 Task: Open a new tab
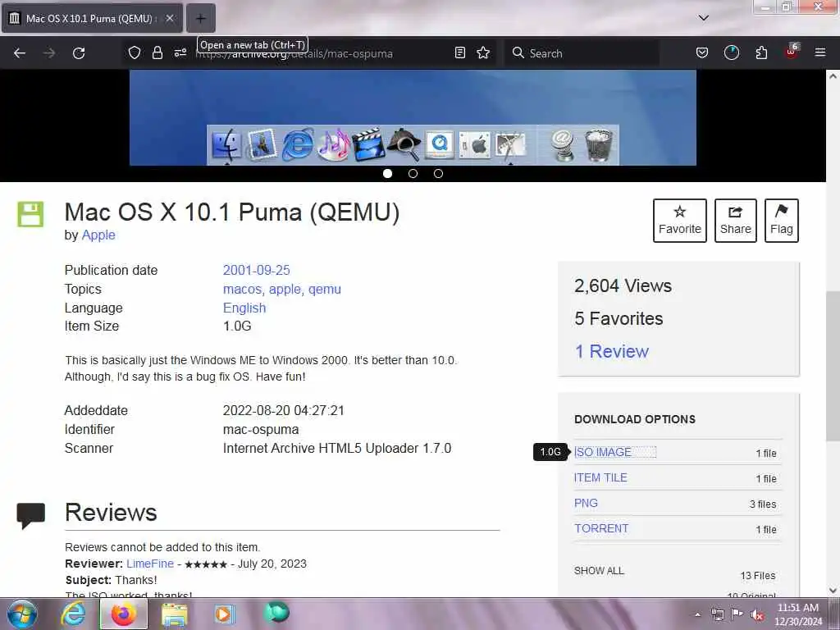click(x=200, y=18)
